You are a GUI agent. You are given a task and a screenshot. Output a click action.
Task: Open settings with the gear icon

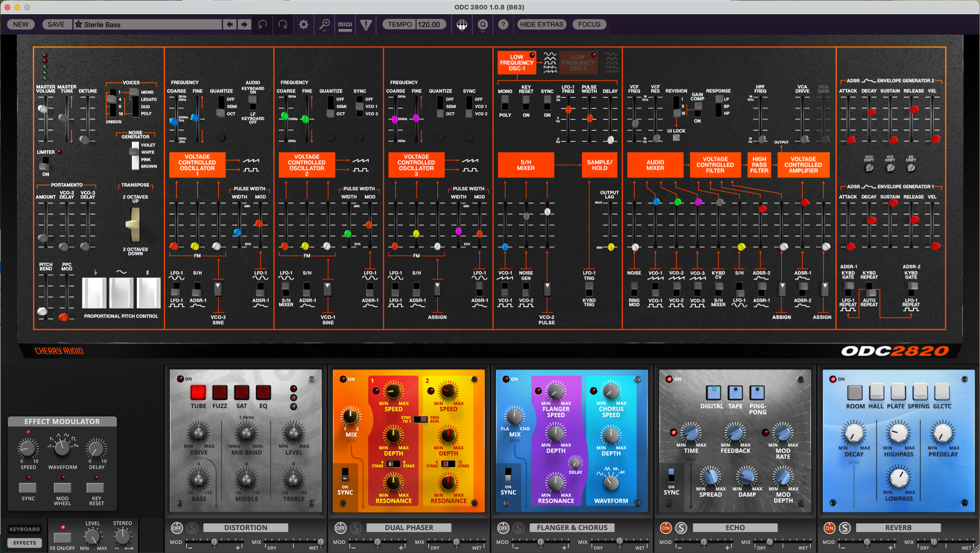[303, 24]
